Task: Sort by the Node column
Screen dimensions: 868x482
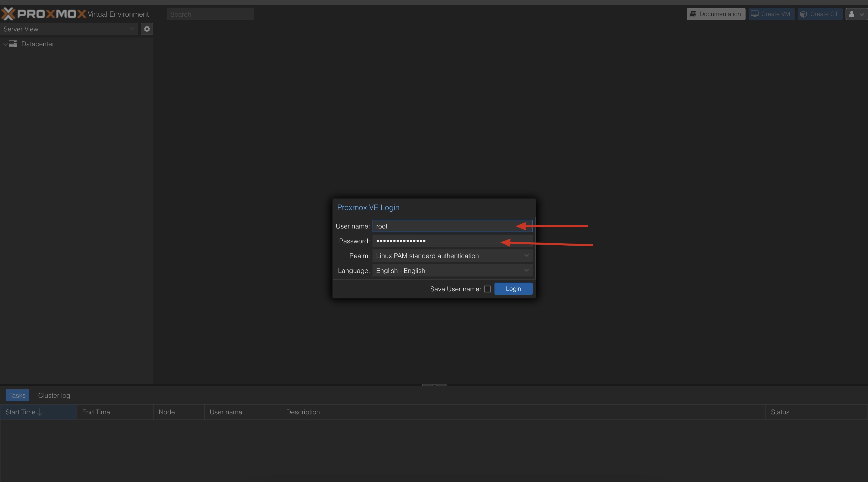Action: (179, 412)
